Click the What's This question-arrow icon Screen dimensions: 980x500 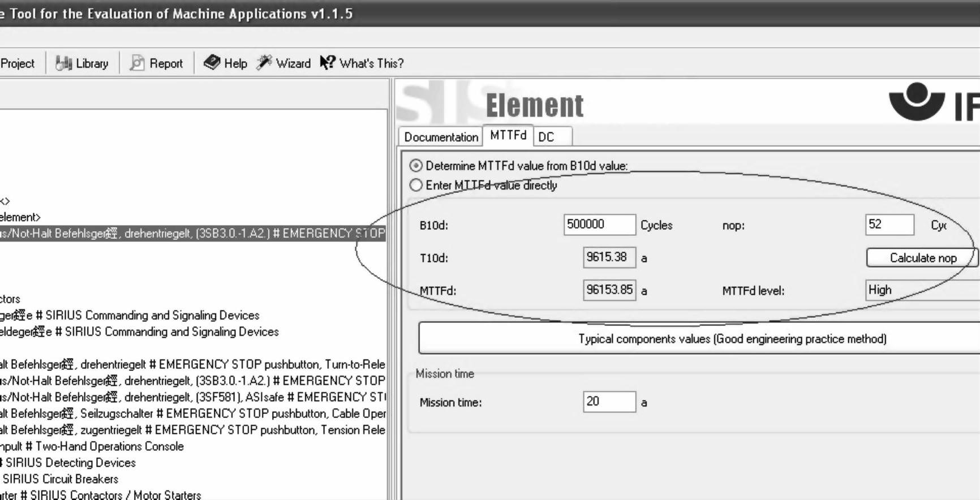pyautogui.click(x=328, y=63)
